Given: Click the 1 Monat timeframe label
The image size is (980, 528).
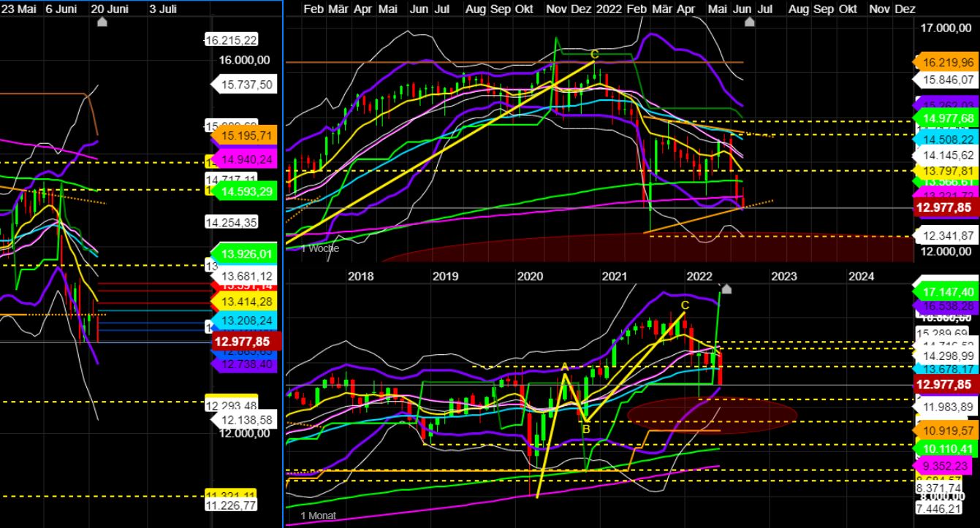Looking at the screenshot, I should click(319, 515).
